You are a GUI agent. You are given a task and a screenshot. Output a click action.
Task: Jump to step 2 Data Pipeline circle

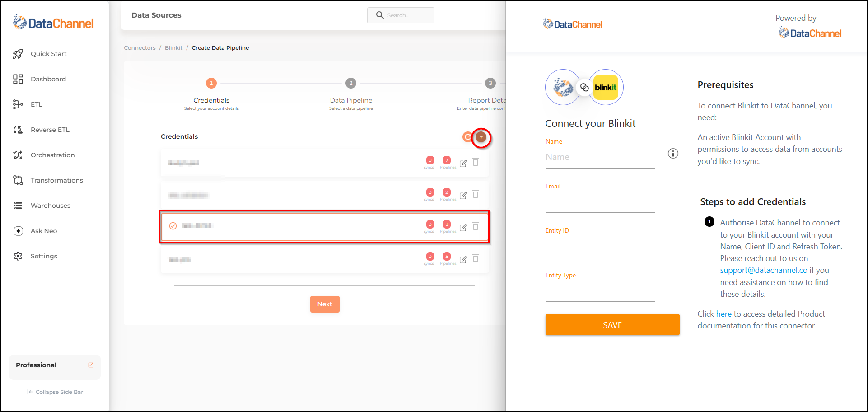pyautogui.click(x=351, y=83)
